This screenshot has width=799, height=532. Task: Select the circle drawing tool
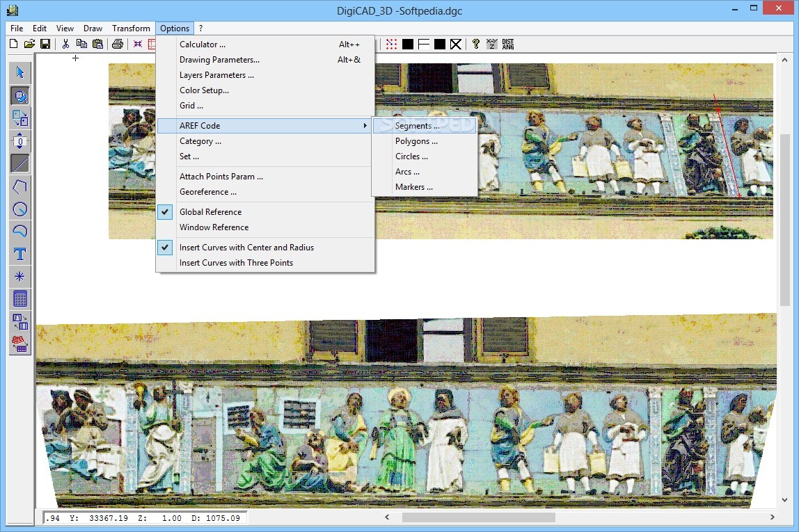tap(20, 209)
